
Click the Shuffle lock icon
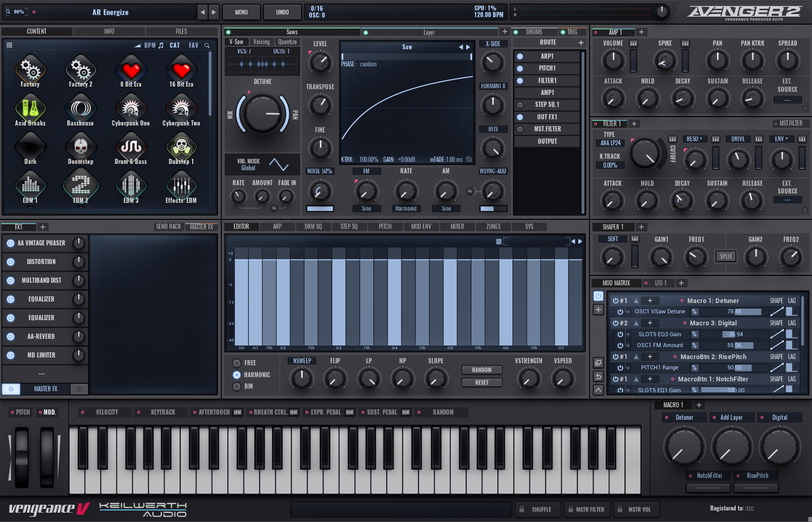[x=522, y=509]
